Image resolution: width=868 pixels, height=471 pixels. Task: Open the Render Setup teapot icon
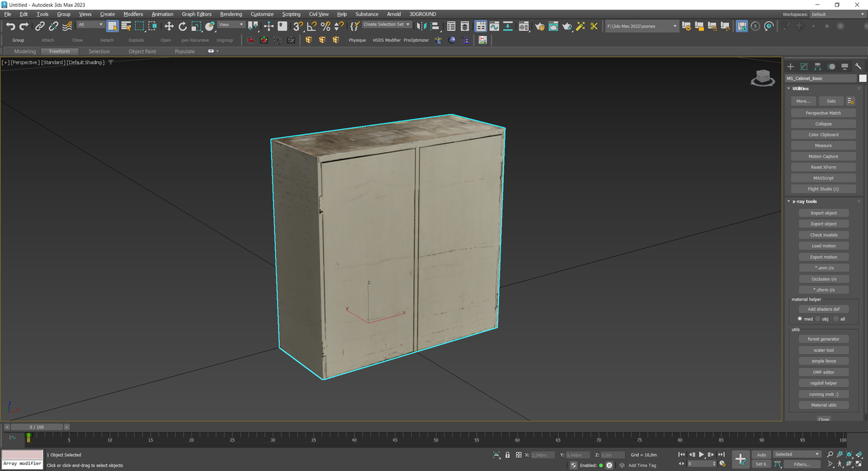tap(539, 26)
